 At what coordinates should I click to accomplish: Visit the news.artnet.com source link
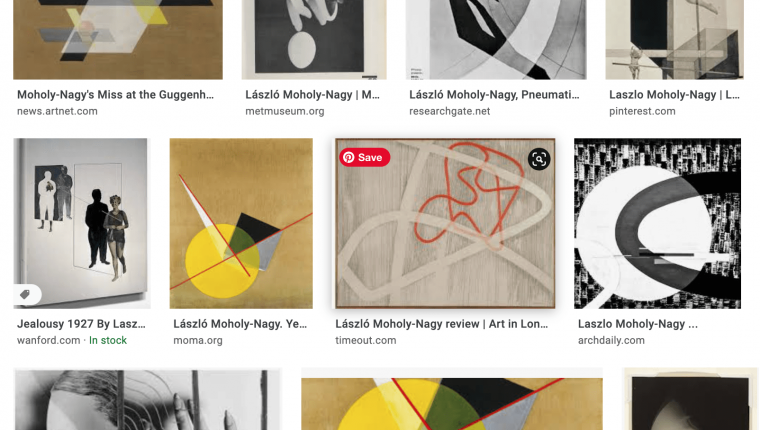click(x=57, y=111)
